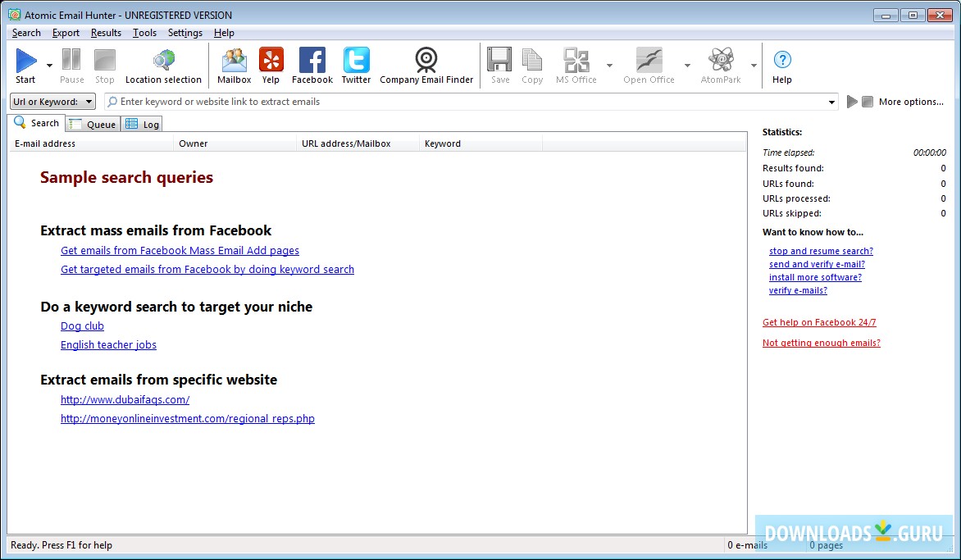Click Get help on Facebook 24/7
The image size is (961, 560).
819,322
